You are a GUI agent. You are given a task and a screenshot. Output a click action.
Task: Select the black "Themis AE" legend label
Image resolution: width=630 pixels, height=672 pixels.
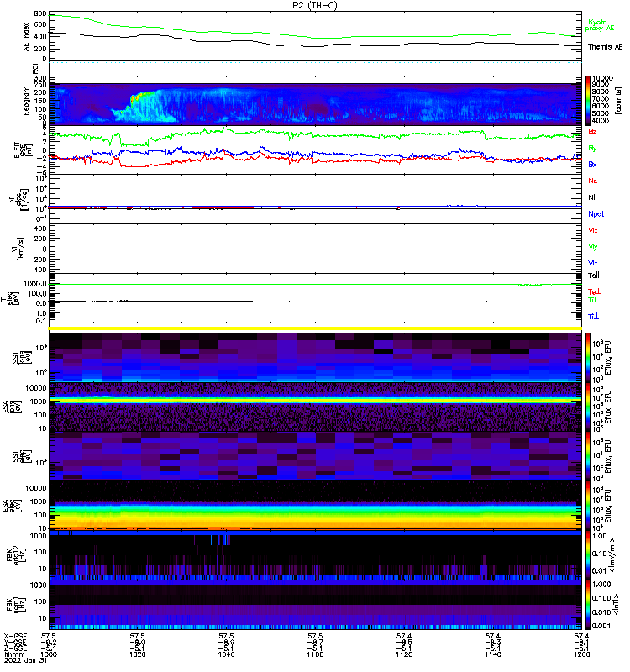point(605,47)
